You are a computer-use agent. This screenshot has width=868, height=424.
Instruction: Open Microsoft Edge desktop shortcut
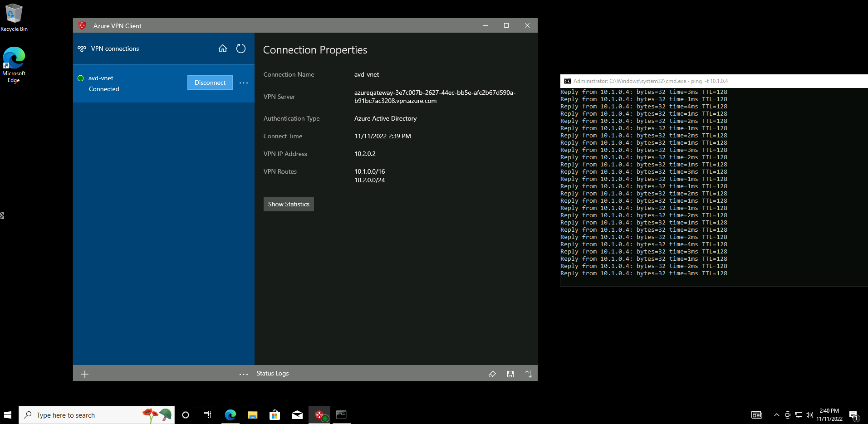(x=14, y=65)
